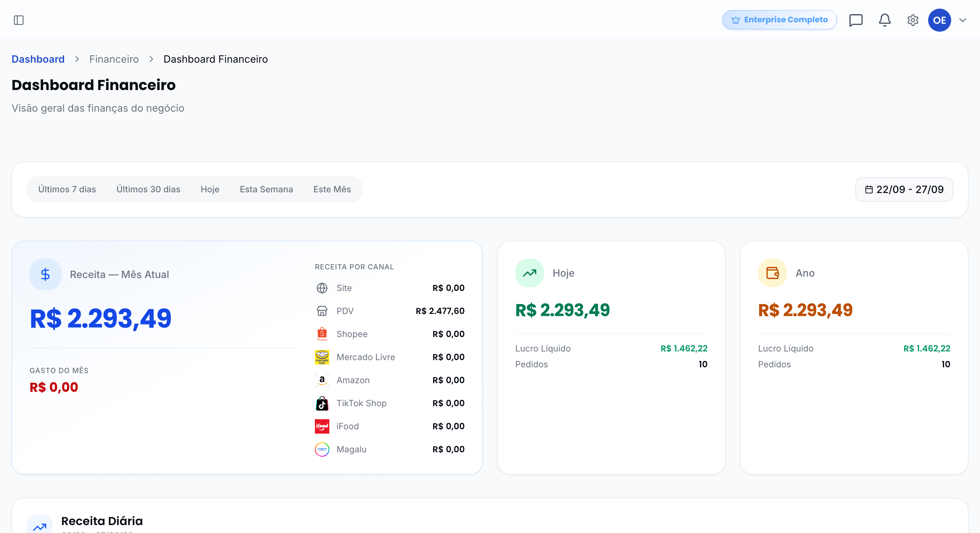Select the Esta Semana filter
This screenshot has height=533, width=980.
pyautogui.click(x=266, y=189)
